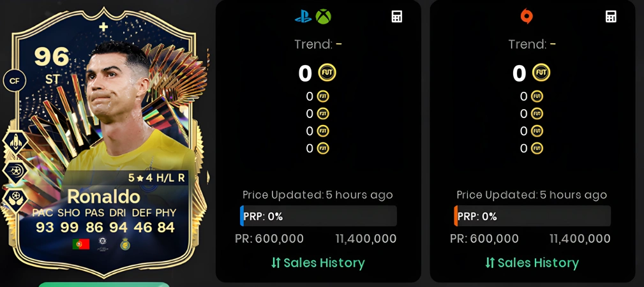Open the PC price calculator icon
Viewport: 644px width, 287px height.
click(611, 17)
